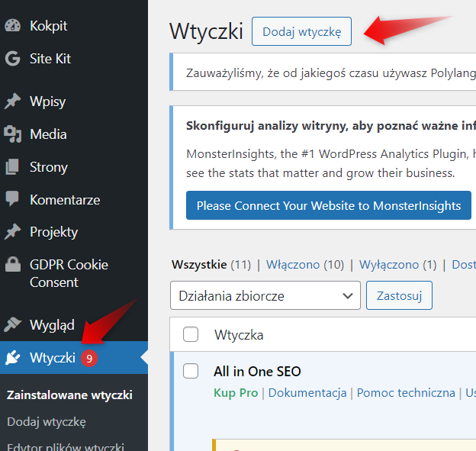Tick the All in One SEO checkbox
Image resolution: width=476 pixels, height=451 pixels.
(x=191, y=371)
